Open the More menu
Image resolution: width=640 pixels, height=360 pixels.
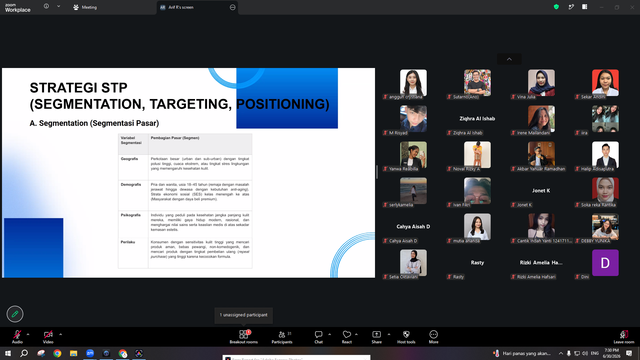coord(433,337)
